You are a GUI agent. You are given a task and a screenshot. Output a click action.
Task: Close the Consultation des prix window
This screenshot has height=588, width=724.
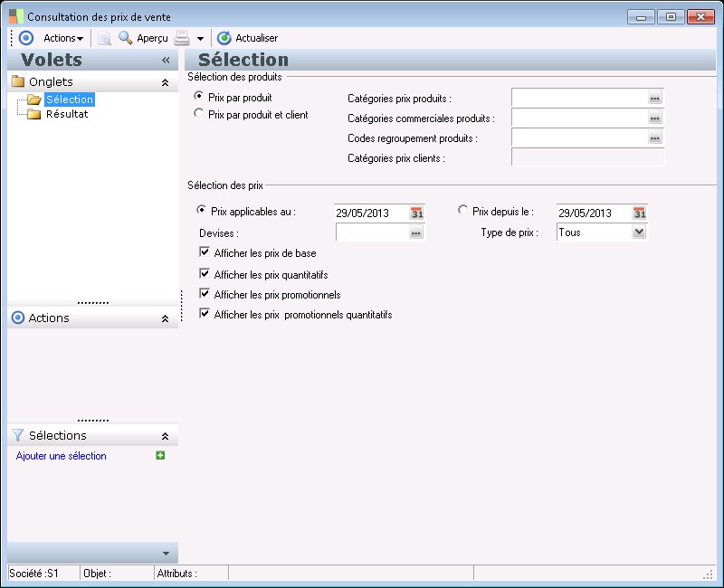(x=700, y=17)
